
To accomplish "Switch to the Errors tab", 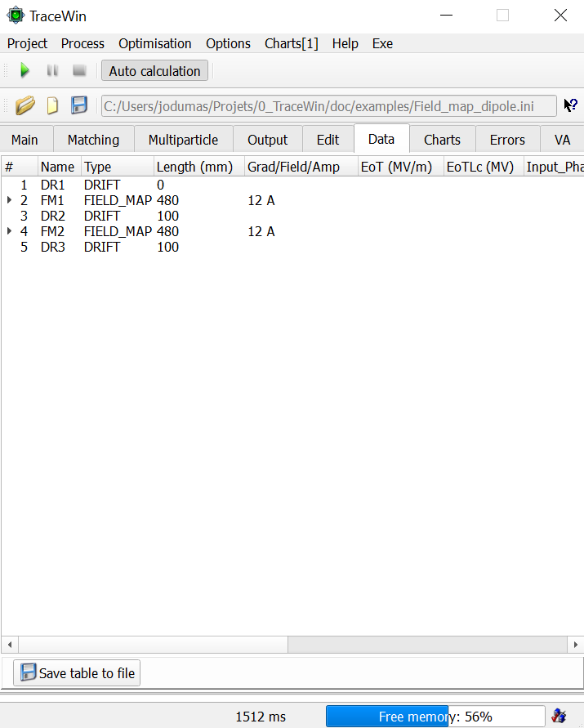I will (507, 140).
